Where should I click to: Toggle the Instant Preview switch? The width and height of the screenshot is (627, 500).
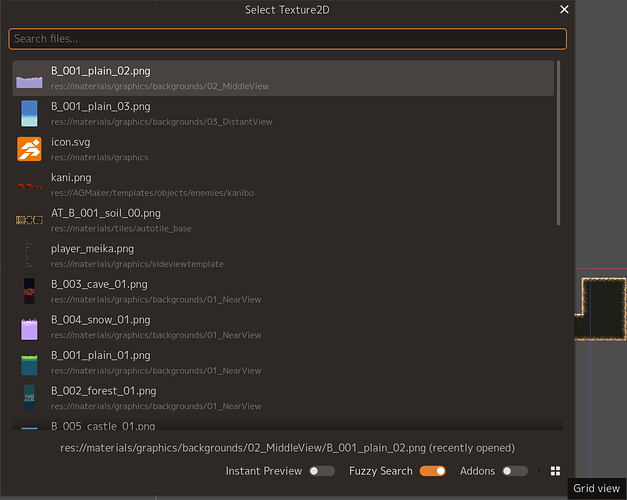(322, 471)
